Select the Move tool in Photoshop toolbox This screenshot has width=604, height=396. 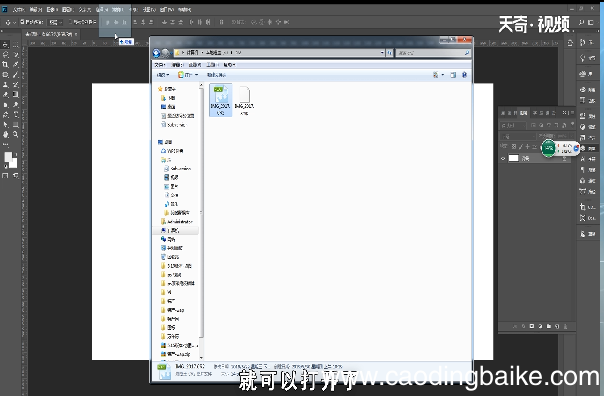[5, 45]
